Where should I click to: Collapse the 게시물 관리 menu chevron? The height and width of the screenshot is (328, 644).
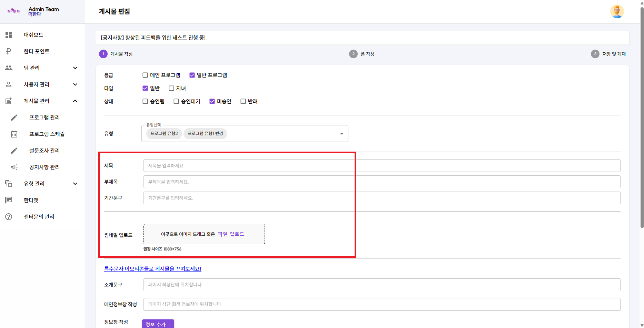pyautogui.click(x=75, y=101)
